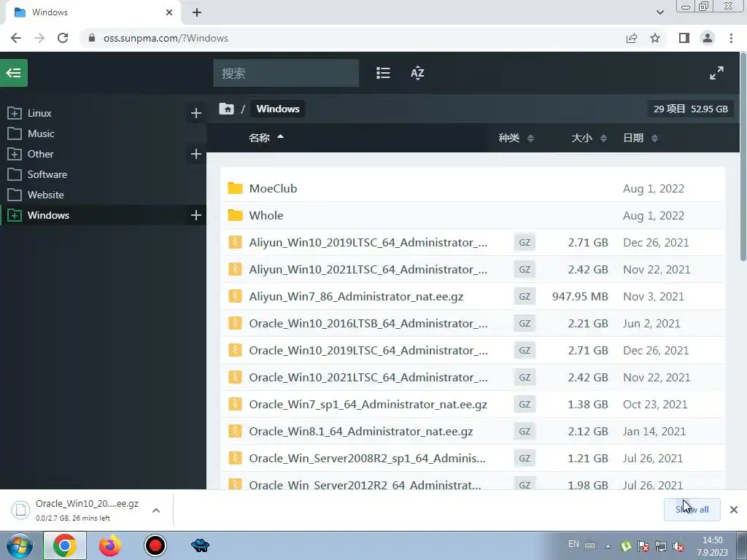Open the download item options chevron
747x560 pixels.
[156, 510]
